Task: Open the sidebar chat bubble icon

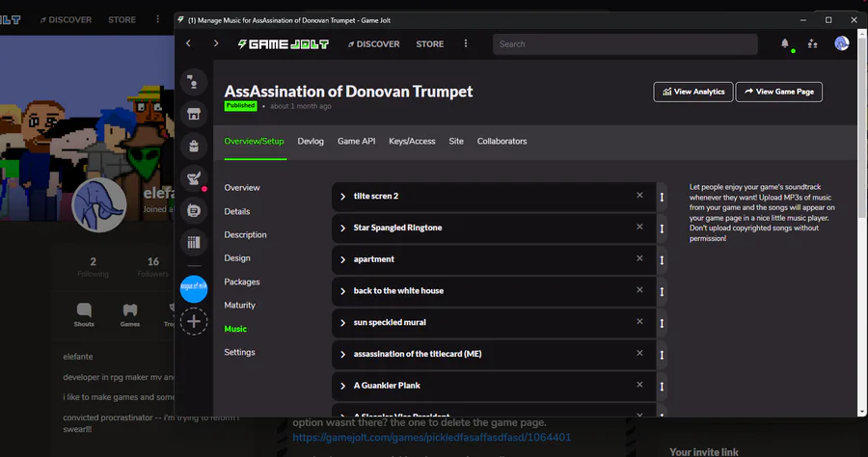Action: 193,210
